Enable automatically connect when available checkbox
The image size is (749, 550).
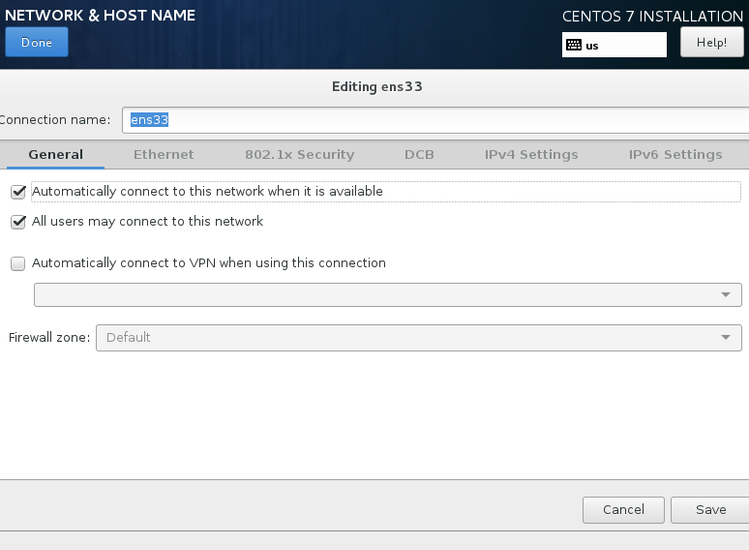pos(18,191)
